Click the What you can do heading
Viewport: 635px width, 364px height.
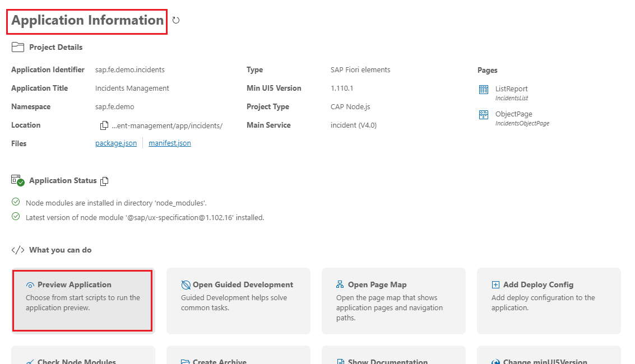click(61, 250)
